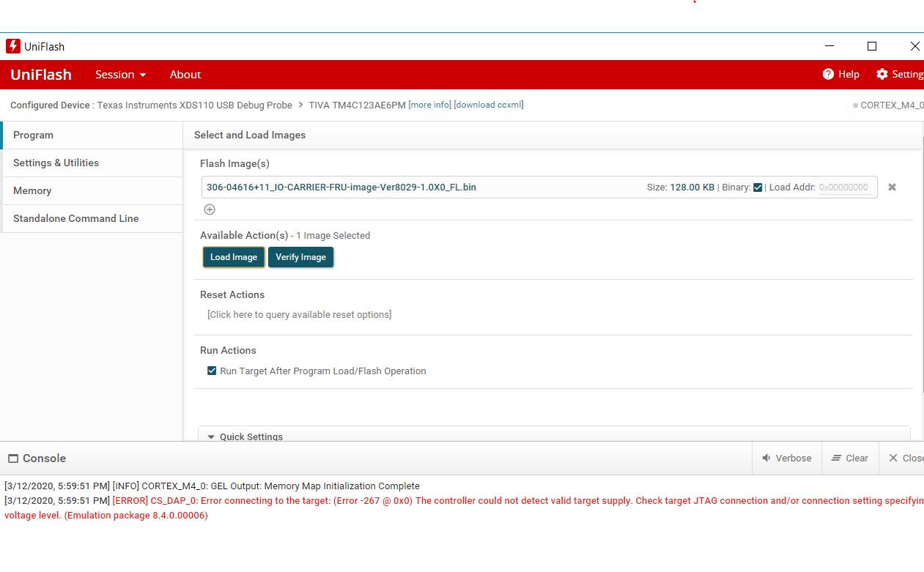Click to query available reset options
The width and height of the screenshot is (924, 572).
300,314
